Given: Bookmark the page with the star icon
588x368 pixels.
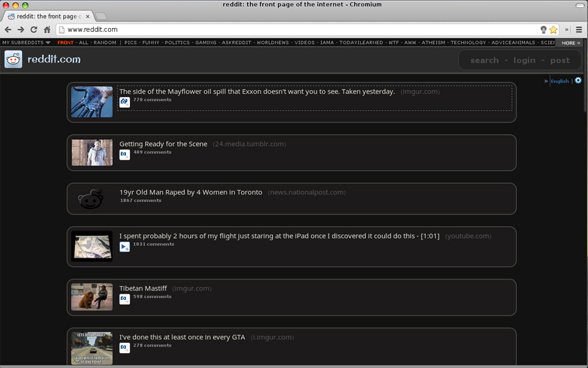Looking at the screenshot, I should [x=553, y=29].
